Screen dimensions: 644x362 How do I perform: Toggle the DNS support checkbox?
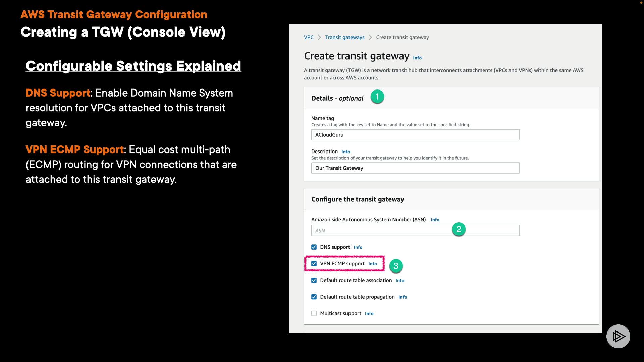pyautogui.click(x=314, y=247)
